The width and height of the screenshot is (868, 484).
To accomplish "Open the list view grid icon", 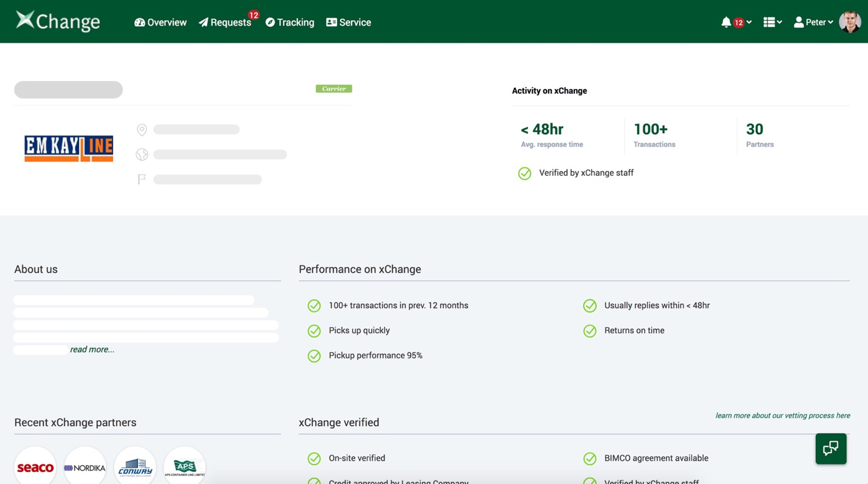I will pyautogui.click(x=769, y=22).
